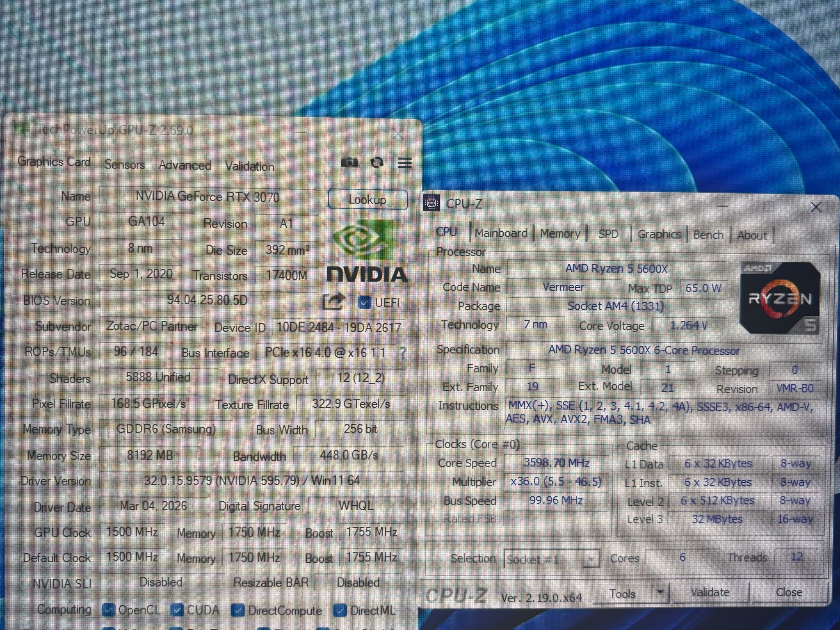Click the Core Voltage 1.264 V value
This screenshot has height=630, width=840.
pyautogui.click(x=689, y=326)
